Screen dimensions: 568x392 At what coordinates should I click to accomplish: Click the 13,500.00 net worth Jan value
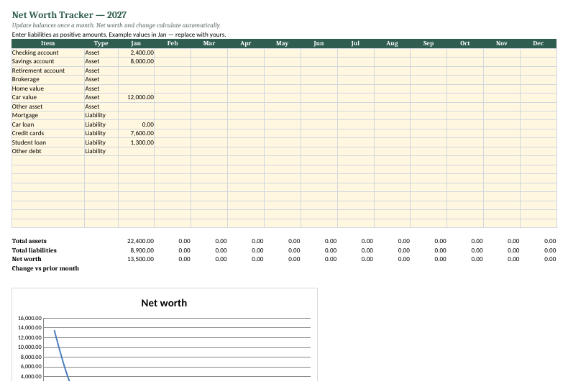pyautogui.click(x=140, y=259)
